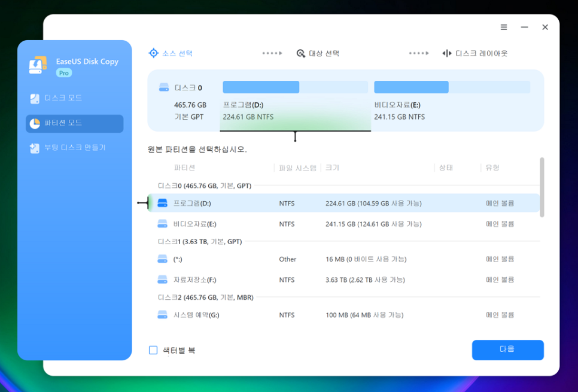Click the 디스크 레이아웃 split icon

[447, 53]
